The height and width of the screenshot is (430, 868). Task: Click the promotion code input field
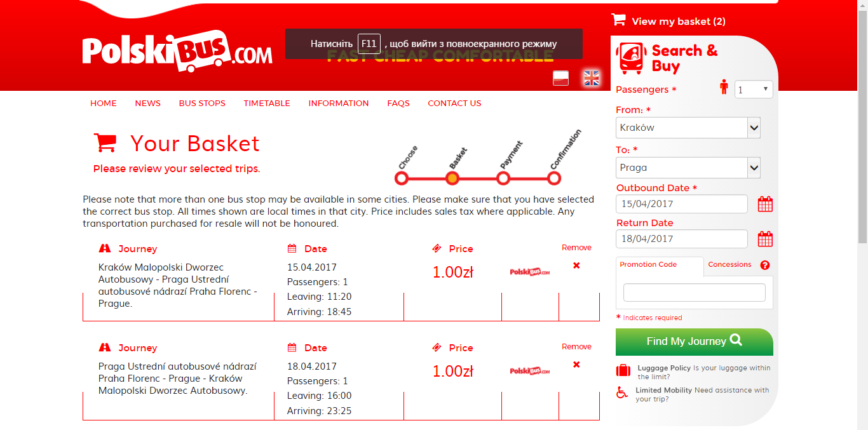tap(694, 292)
